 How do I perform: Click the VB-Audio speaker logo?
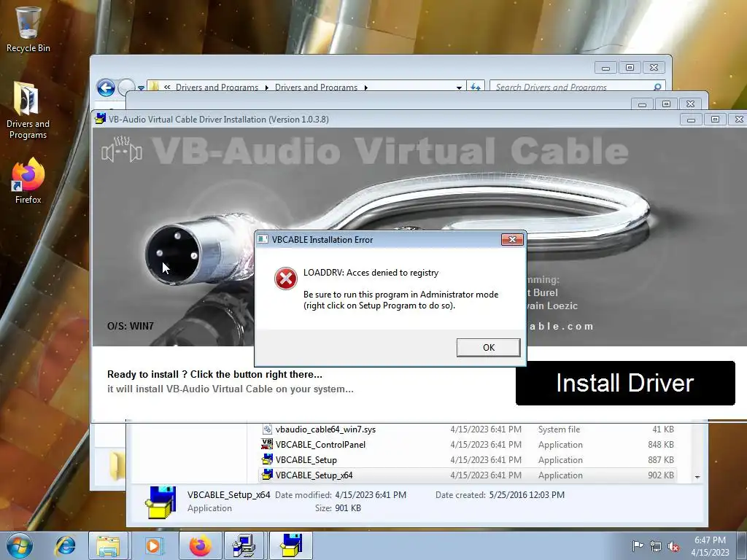click(122, 149)
